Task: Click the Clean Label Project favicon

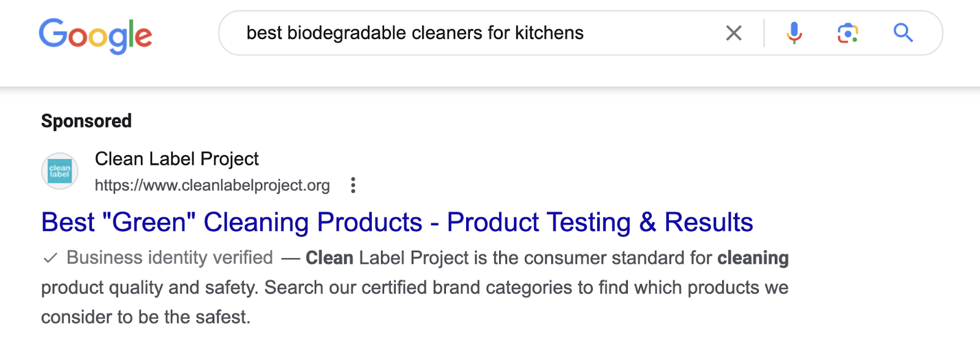Action: (x=59, y=171)
